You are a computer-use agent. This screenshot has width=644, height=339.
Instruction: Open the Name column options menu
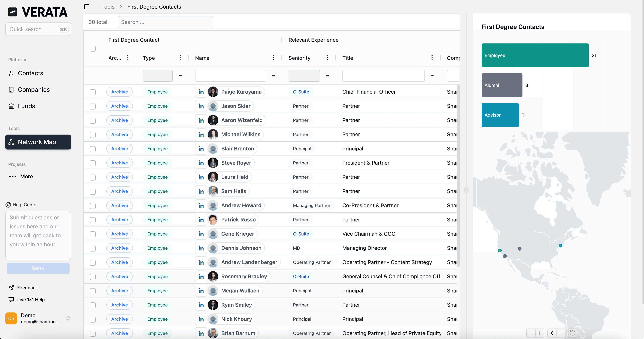[274, 58]
